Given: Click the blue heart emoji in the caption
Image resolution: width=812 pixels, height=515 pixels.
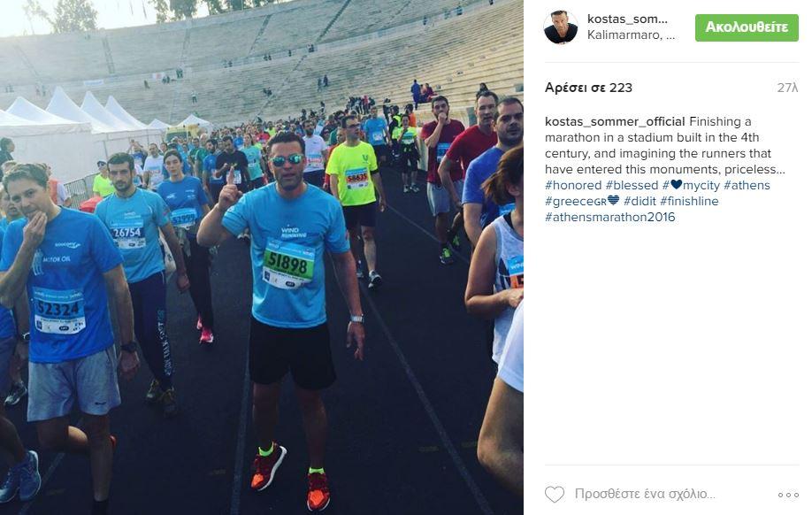Looking at the screenshot, I should tap(676, 184).
